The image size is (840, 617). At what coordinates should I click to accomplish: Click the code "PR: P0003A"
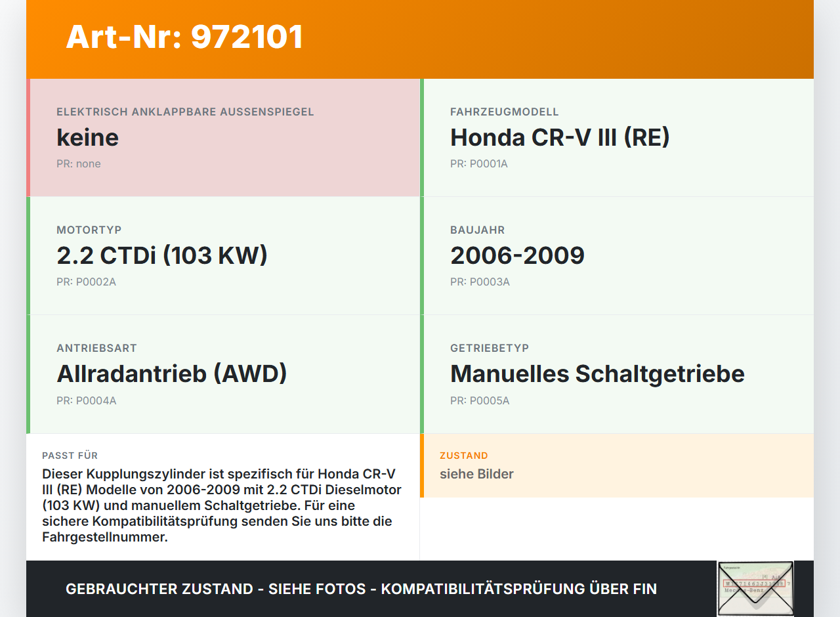tap(480, 282)
